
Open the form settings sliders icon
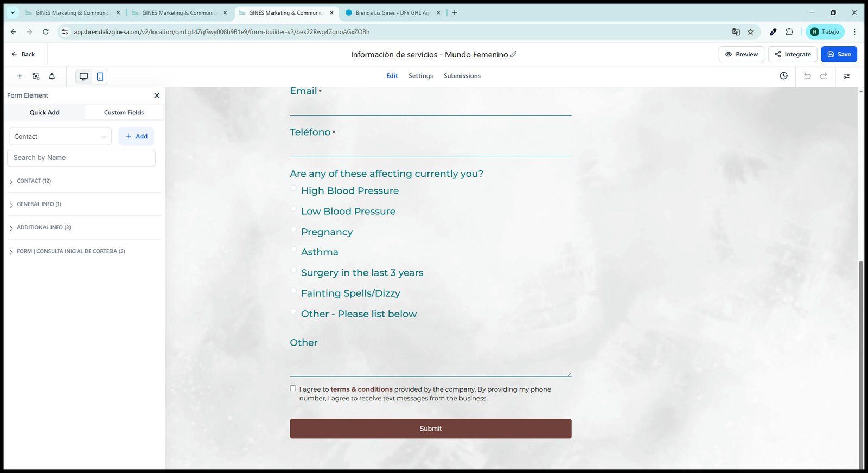tap(846, 76)
